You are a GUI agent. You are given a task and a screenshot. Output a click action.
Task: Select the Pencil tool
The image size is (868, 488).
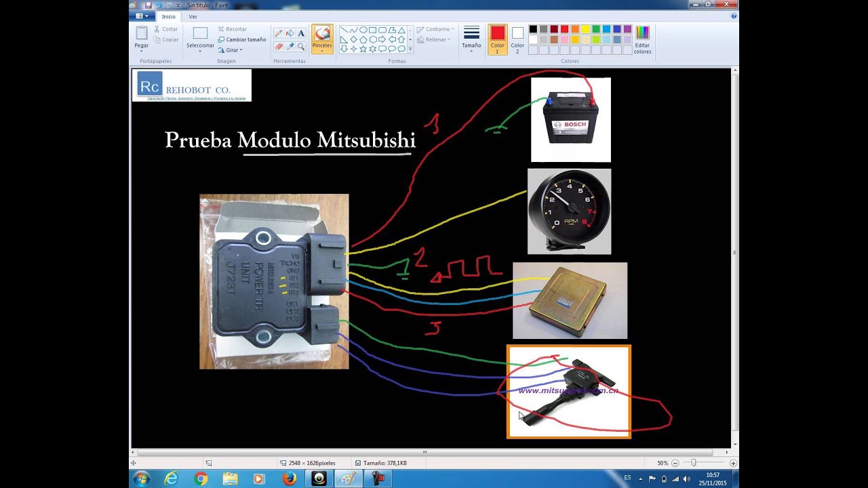tap(278, 33)
